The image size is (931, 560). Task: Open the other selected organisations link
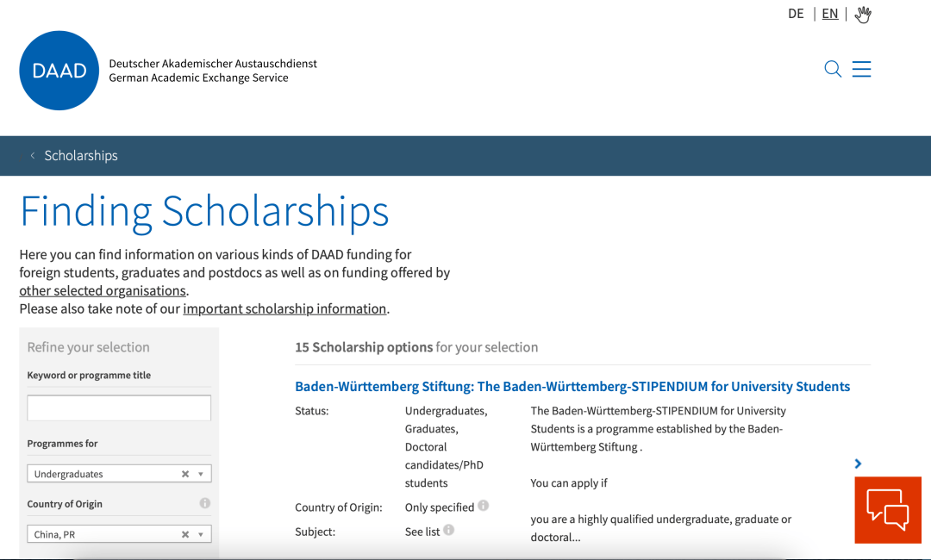click(103, 290)
